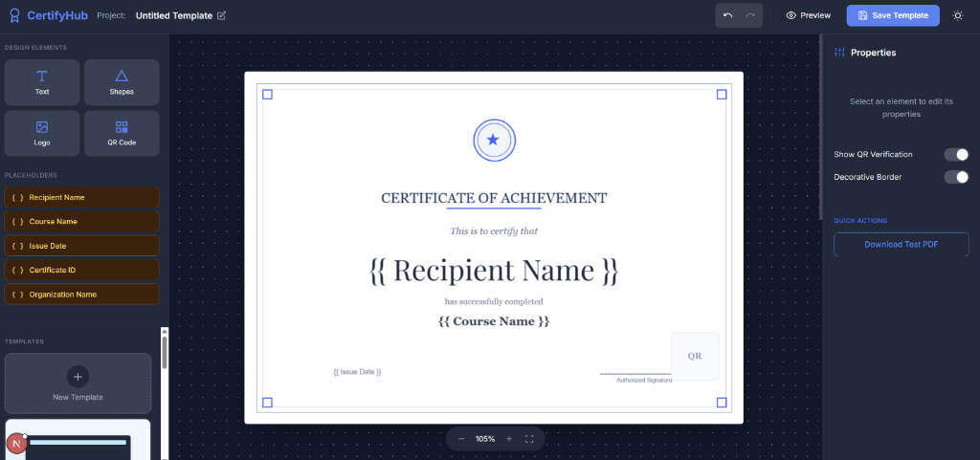Zoom out with the minus button

[x=461, y=439]
